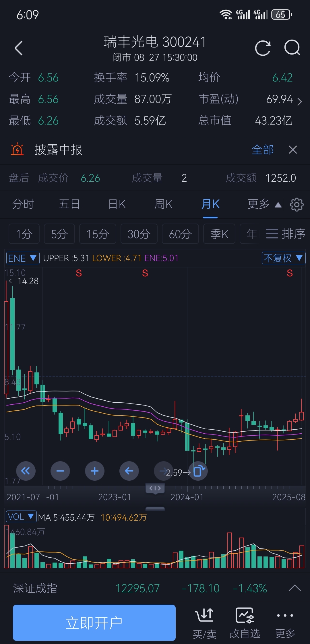Click the red S marker near 2025-08
The height and width of the screenshot is (644, 310).
(x=290, y=273)
